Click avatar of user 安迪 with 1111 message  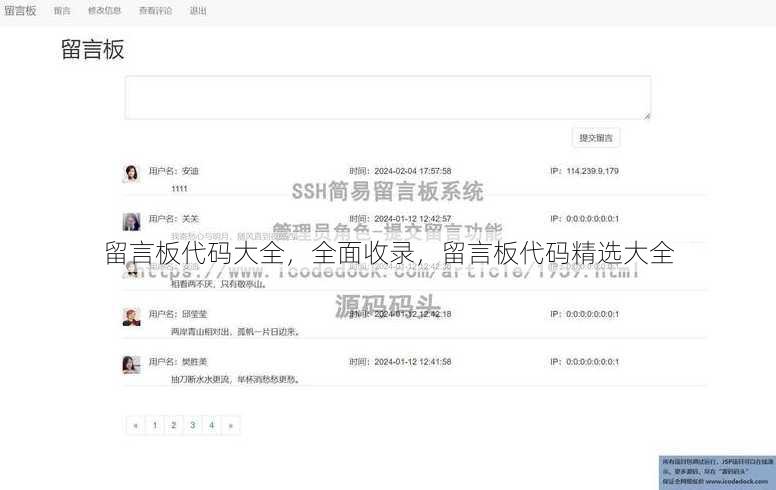click(x=131, y=174)
